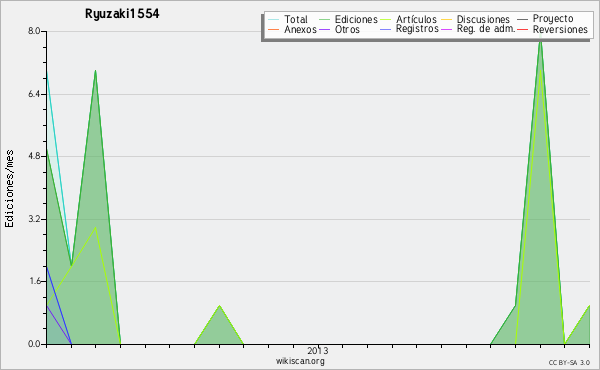Click the Reversiones legend entry

560,29
